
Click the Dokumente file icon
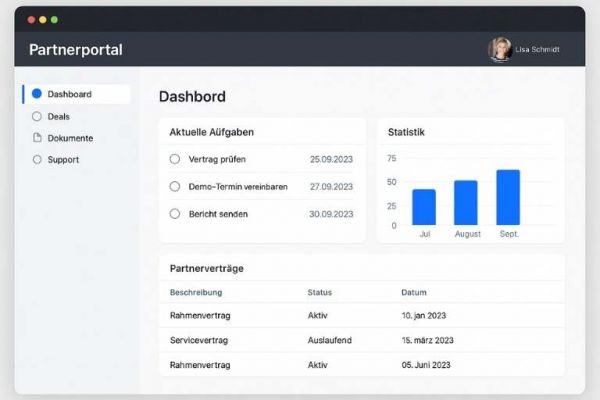click(37, 138)
